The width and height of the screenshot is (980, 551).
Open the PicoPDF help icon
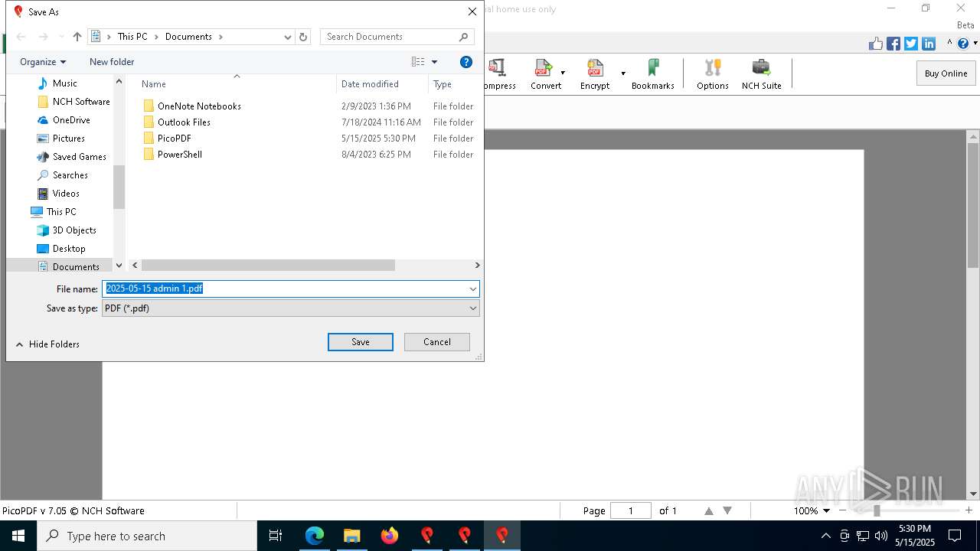963,44
